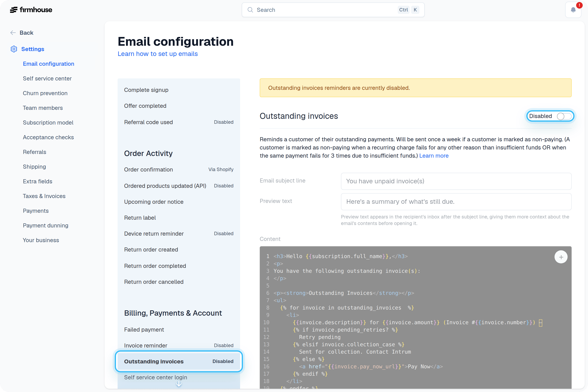This screenshot has width=588, height=392.
Task: Open Email configuration settings page
Action: click(x=49, y=64)
